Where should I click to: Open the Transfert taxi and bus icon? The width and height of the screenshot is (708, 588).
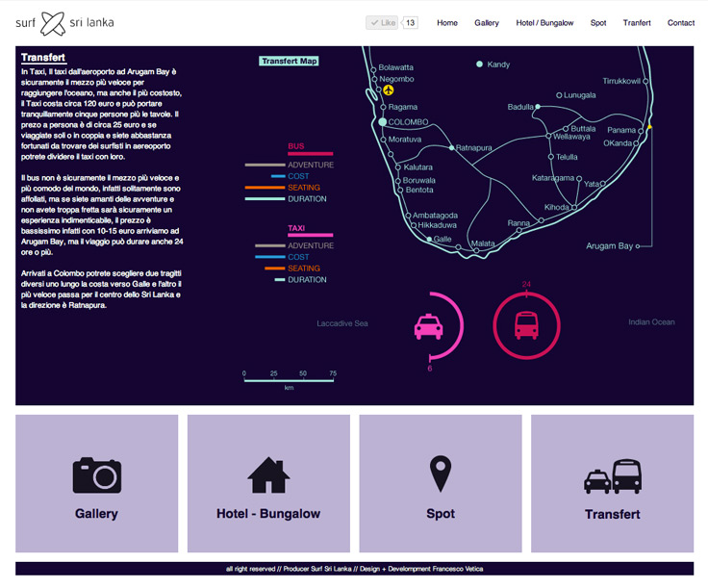[612, 476]
